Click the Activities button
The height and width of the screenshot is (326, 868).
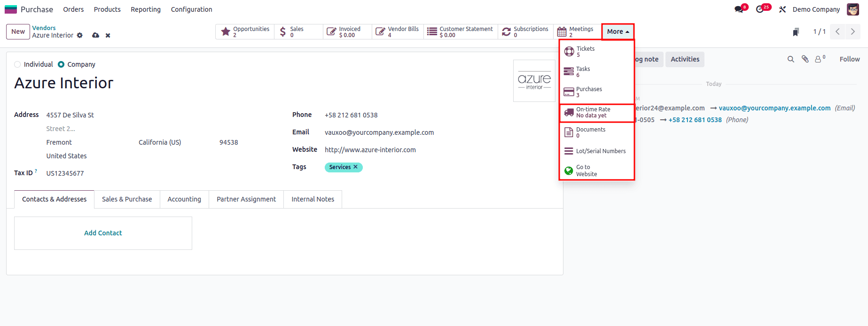[685, 59]
